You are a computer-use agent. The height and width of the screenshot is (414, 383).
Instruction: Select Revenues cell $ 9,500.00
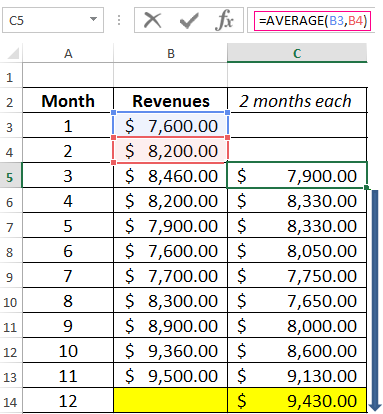170,375
